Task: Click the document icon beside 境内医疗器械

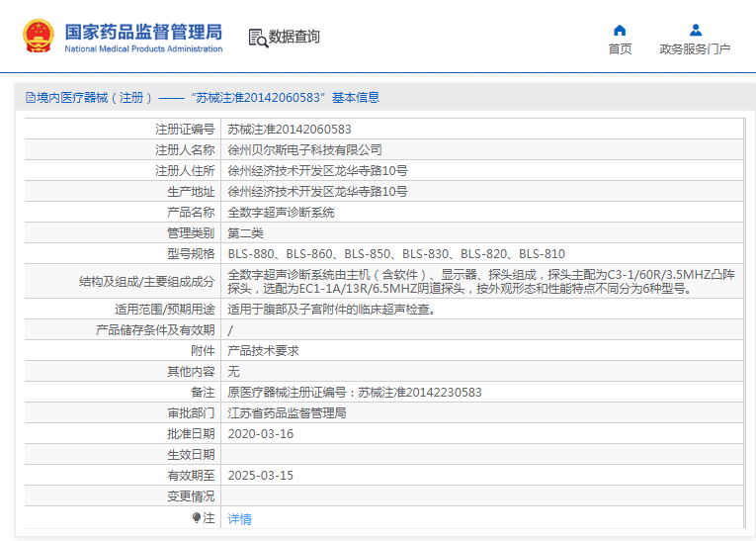Action: click(29, 97)
